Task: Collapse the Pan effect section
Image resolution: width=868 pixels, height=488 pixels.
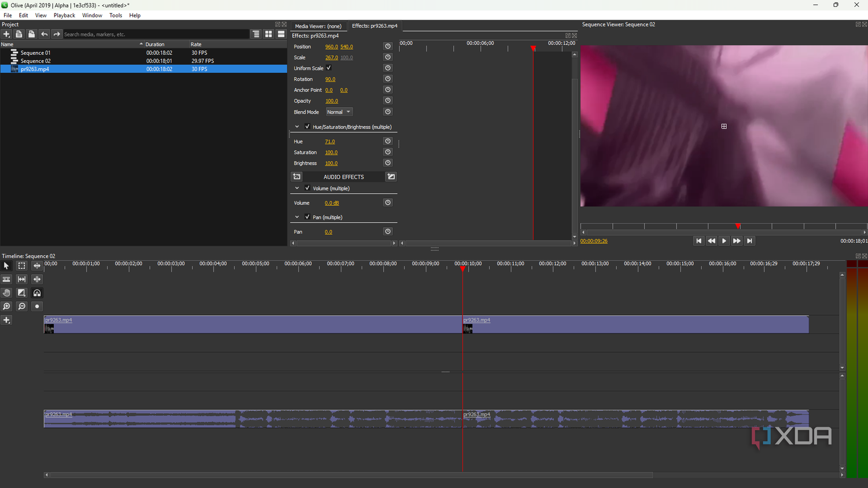Action: 297,217
